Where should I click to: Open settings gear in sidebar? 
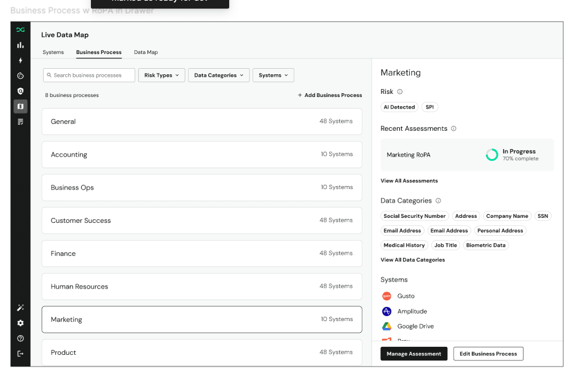click(20, 323)
